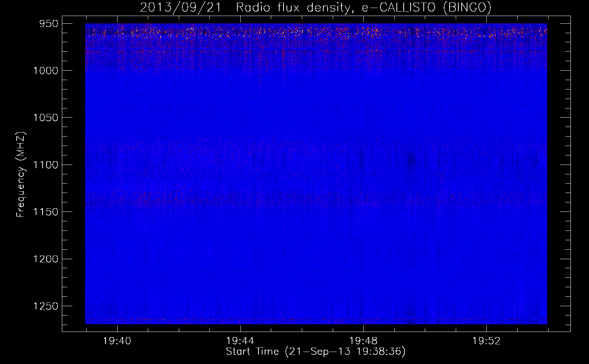Click the 'Start Time (21-Sep-13 19:38:36)' label
Screen dimensions: 589x364
pyautogui.click(x=316, y=352)
